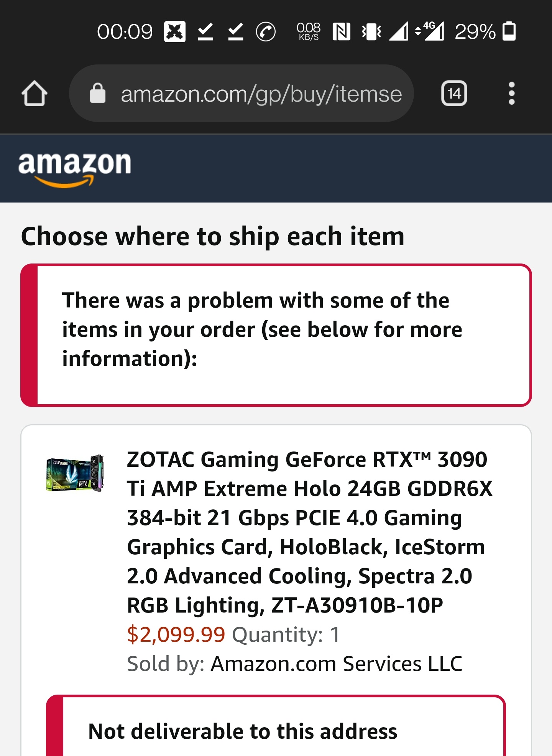Tap the Amazon smile logo
Screen dimensions: 552x756
point(75,167)
